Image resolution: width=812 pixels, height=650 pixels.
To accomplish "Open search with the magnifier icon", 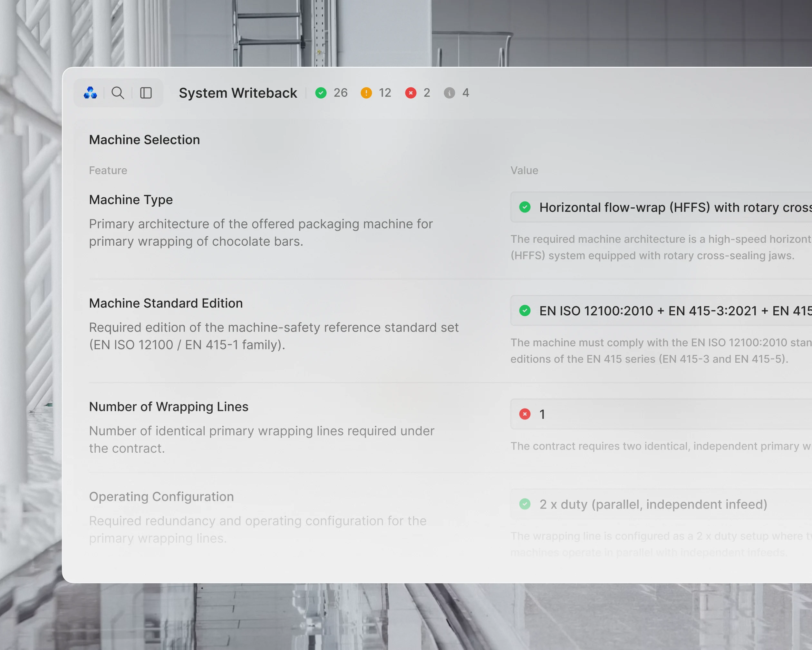I will (x=118, y=93).
